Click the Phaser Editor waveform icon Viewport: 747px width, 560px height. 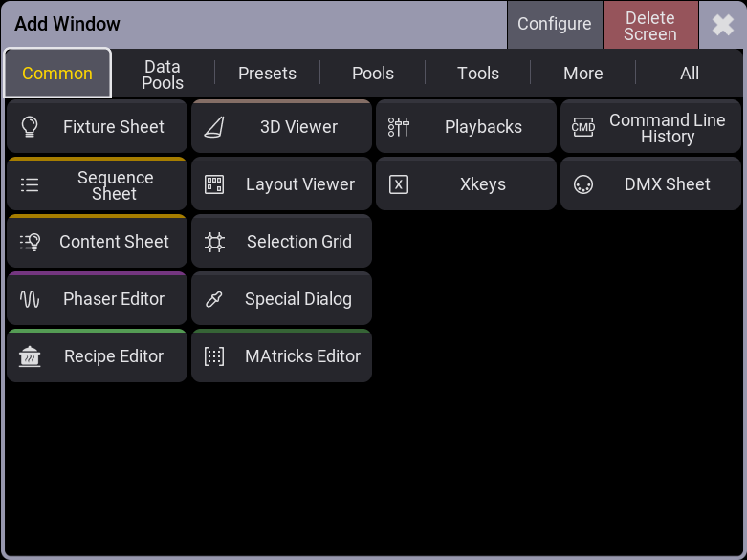coord(30,299)
